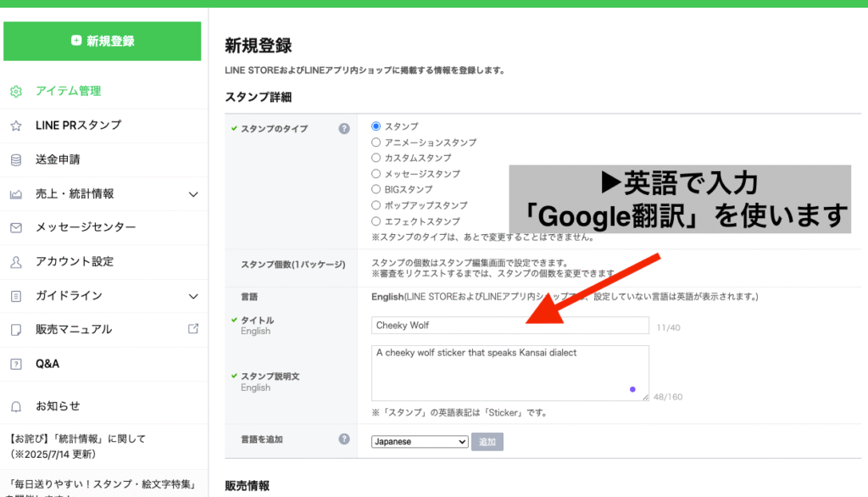868x497 pixels.
Task: Open the 【お詫び】「統計情報」に関して notice
Action: coord(77,447)
